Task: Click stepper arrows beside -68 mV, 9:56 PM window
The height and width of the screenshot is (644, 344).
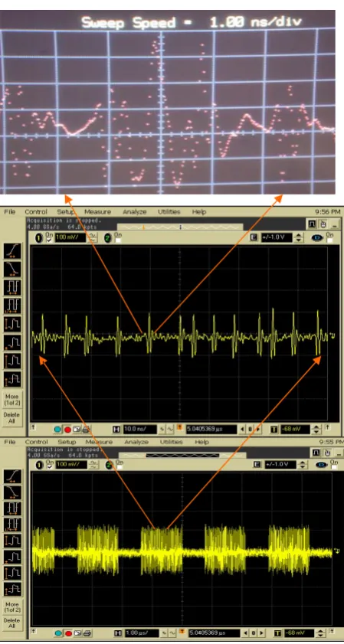Action: click(316, 430)
